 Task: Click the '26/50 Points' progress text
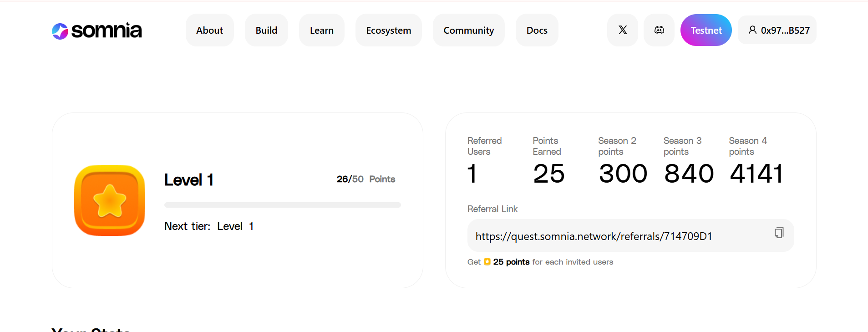366,179
